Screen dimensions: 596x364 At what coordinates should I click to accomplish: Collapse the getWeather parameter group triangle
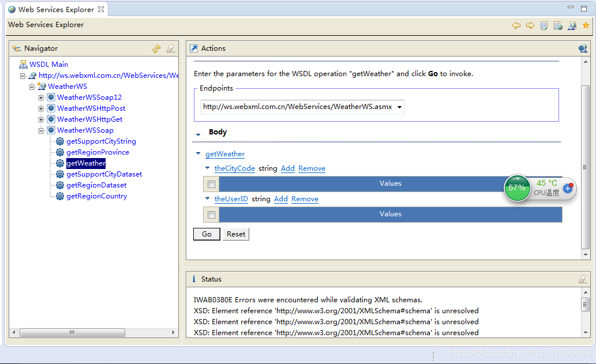coord(198,153)
